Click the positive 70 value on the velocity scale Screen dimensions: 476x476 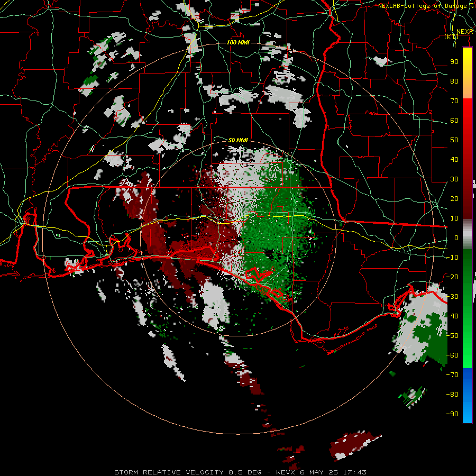tap(454, 101)
